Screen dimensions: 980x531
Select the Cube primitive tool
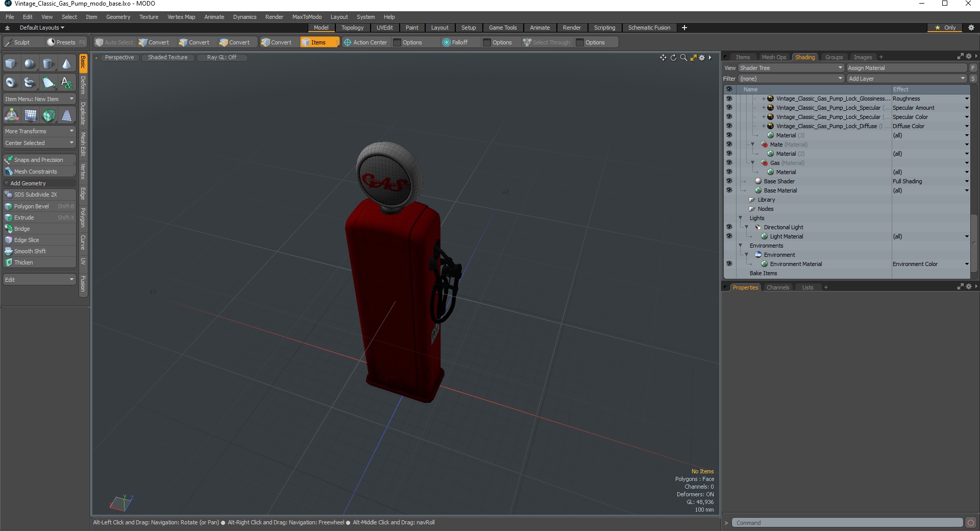coord(11,64)
